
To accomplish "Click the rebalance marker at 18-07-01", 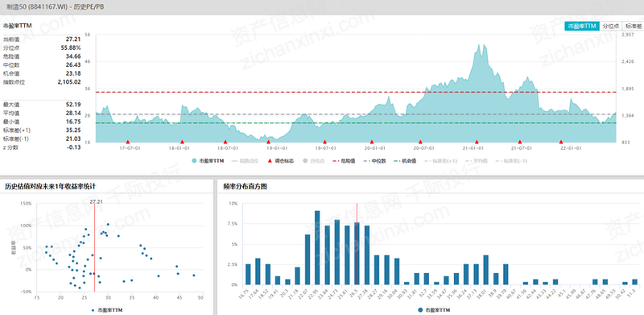I will pyautogui.click(x=225, y=142).
